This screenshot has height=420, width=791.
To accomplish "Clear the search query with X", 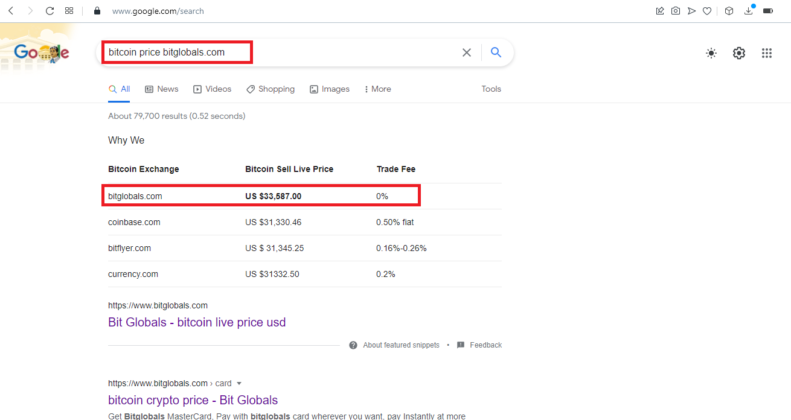I will coord(467,52).
